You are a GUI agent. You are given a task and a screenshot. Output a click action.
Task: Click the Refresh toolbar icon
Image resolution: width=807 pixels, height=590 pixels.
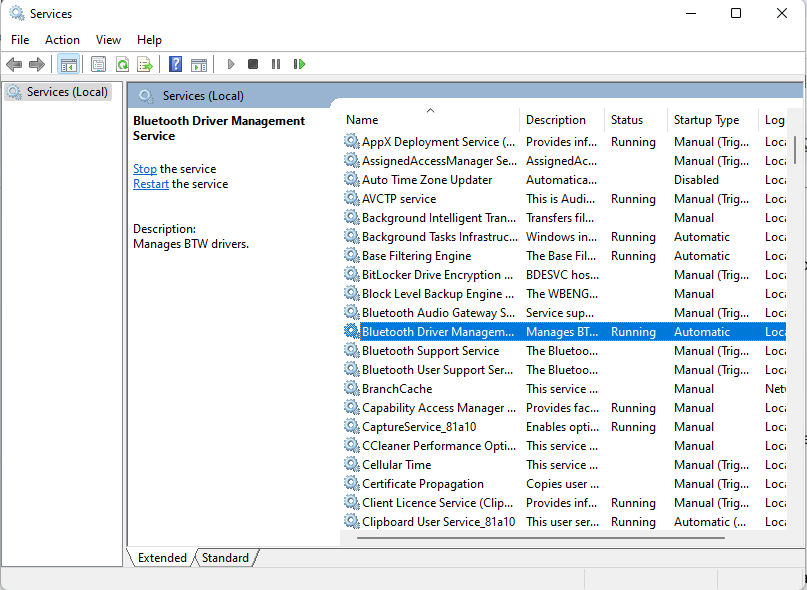click(122, 64)
